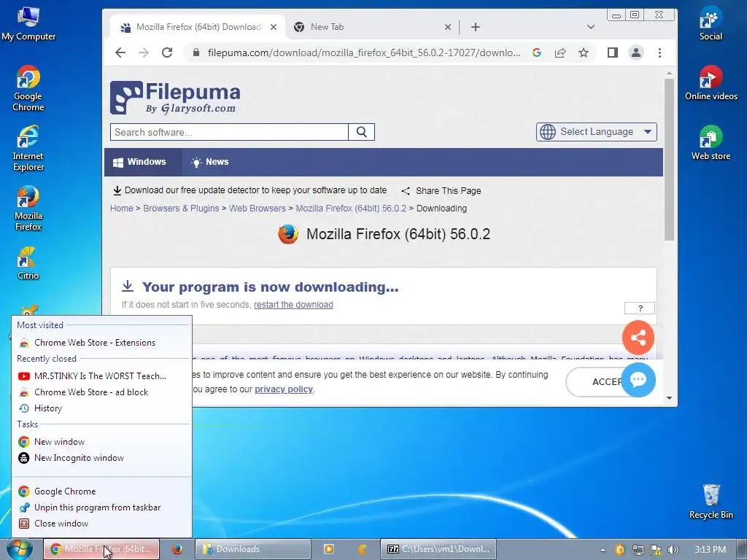Choose New Incognito window task
747x560 pixels.
(x=101, y=458)
